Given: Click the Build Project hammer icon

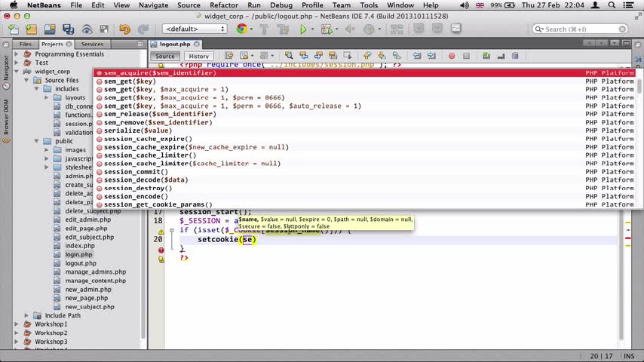Looking at the screenshot, I should [264, 29].
